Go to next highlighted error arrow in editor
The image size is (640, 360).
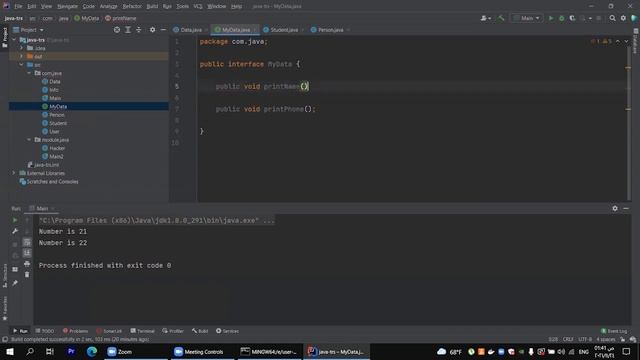626,41
